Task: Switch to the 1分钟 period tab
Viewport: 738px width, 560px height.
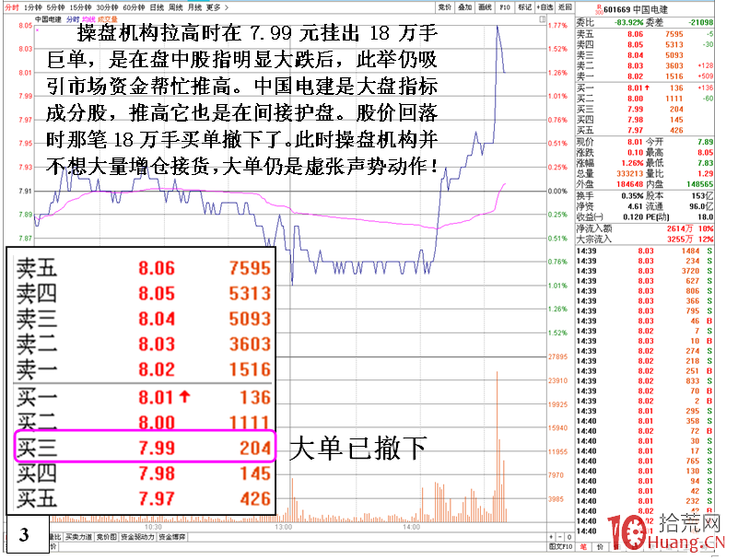Action: (x=33, y=7)
